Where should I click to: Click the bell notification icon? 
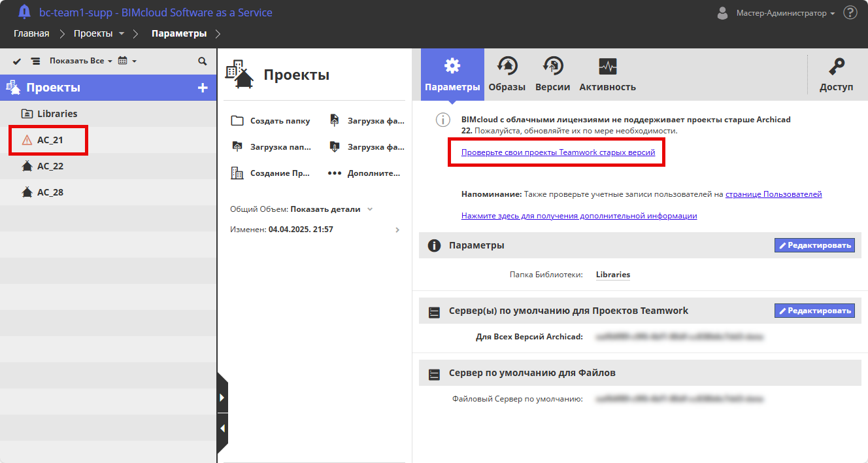coord(24,12)
